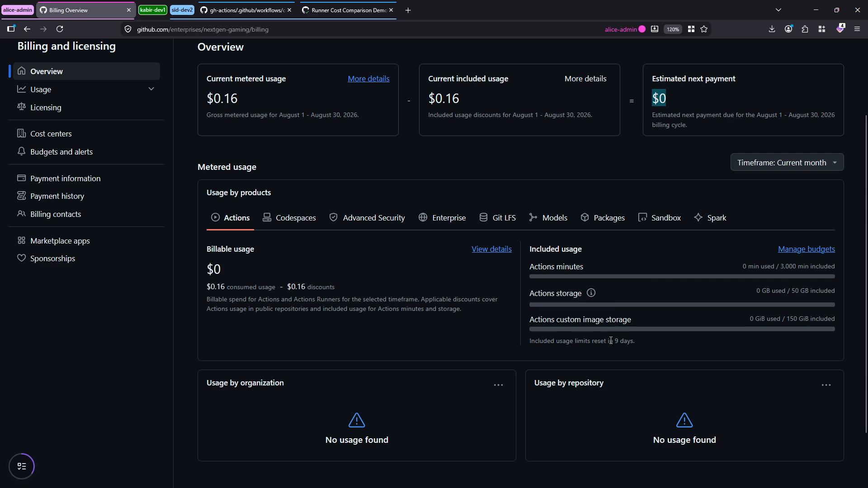
Task: Open a new browser tab
Action: tap(408, 10)
